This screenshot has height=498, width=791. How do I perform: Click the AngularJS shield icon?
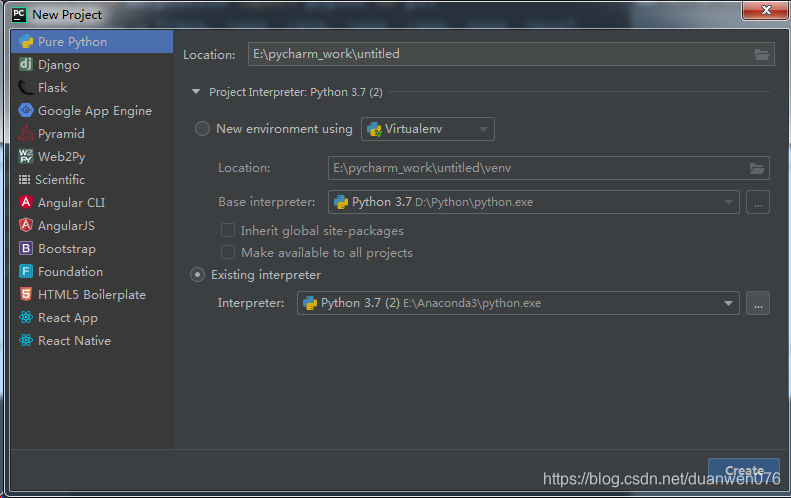pos(26,225)
